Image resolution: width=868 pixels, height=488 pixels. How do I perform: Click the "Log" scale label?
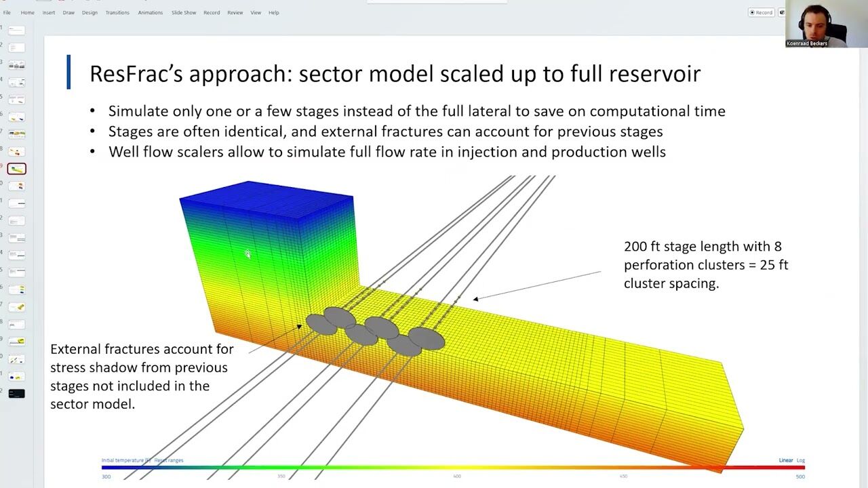[x=801, y=460]
